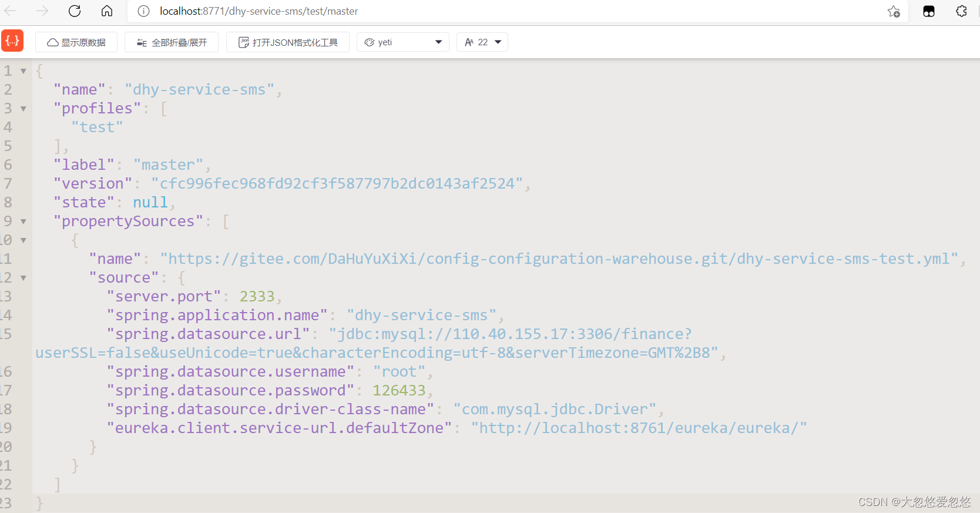980x513 pixels.
Task: Click the "eureka.client.service-url.defaultZone" key
Action: [x=279, y=428]
